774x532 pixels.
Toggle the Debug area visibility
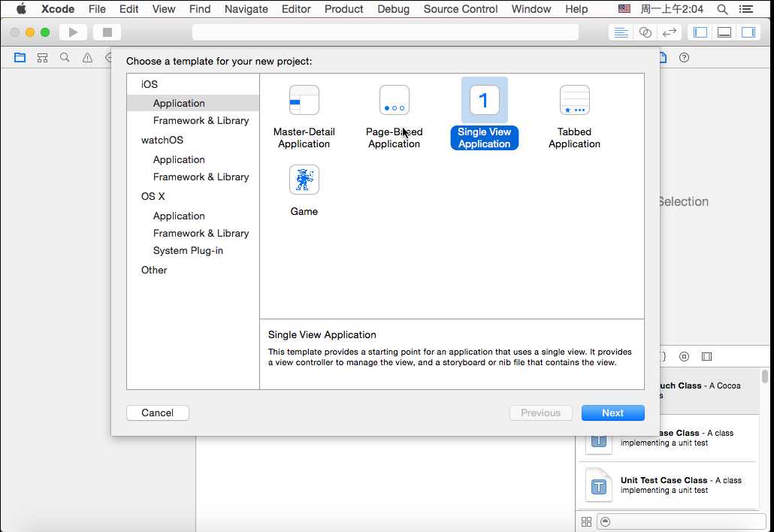pyautogui.click(x=724, y=32)
